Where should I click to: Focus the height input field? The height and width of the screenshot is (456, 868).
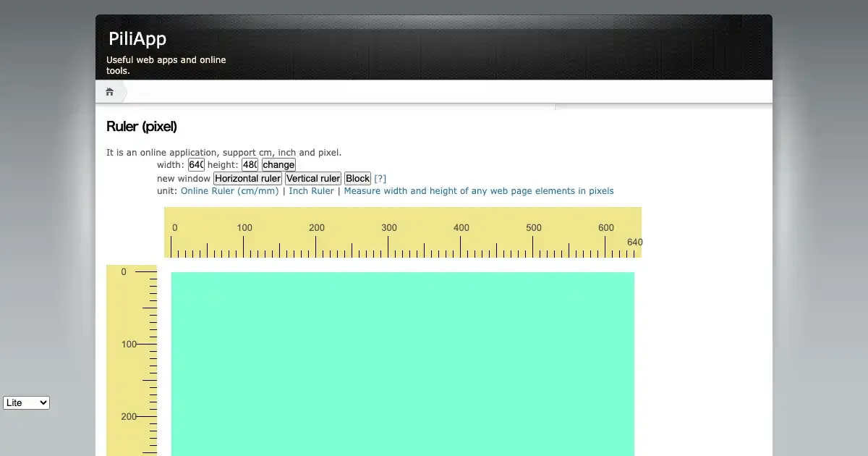[x=250, y=165]
